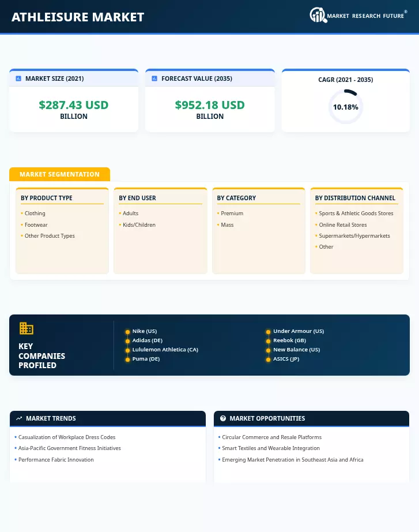Click Circular Commerce and Resale Platforms
This screenshot has height=532, width=419.
[x=271, y=437]
